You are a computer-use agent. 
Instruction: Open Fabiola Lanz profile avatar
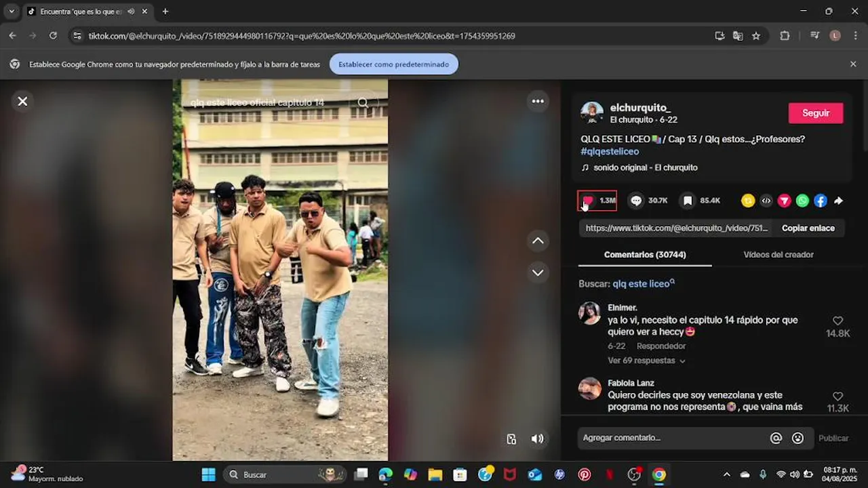[x=589, y=388]
